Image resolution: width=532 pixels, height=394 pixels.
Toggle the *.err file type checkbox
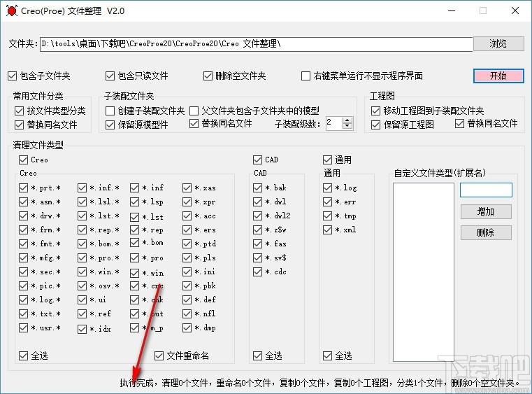coord(327,202)
